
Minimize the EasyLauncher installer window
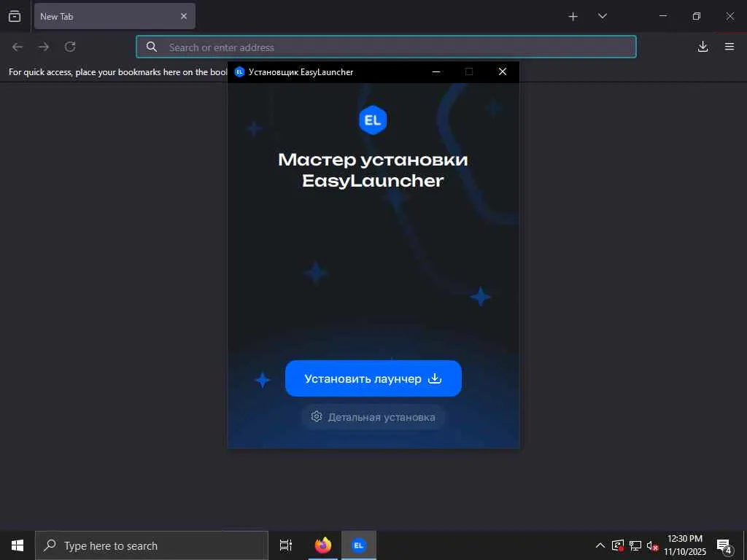tap(436, 72)
